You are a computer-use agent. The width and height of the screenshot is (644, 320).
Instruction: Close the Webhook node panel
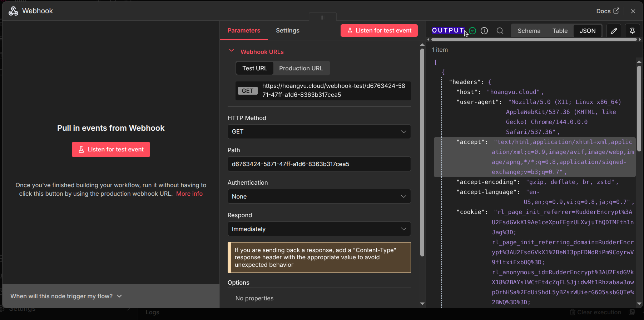tap(633, 11)
